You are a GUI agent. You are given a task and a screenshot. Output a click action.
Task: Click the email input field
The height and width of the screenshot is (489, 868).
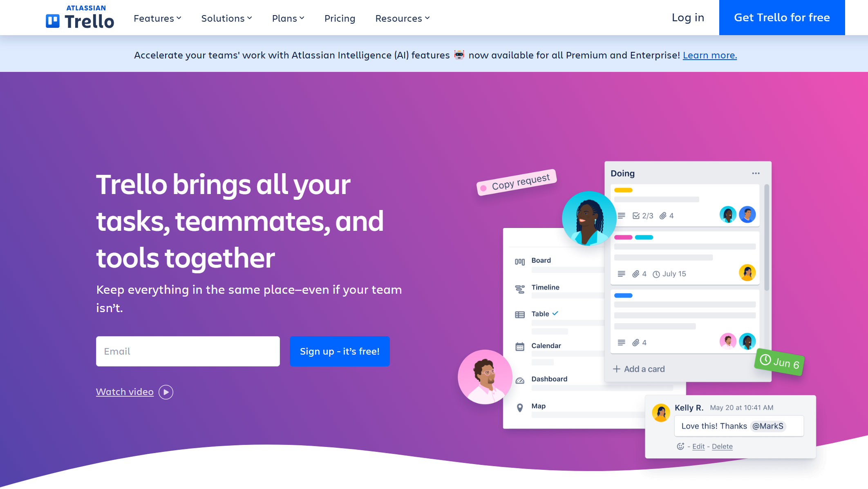pos(187,351)
